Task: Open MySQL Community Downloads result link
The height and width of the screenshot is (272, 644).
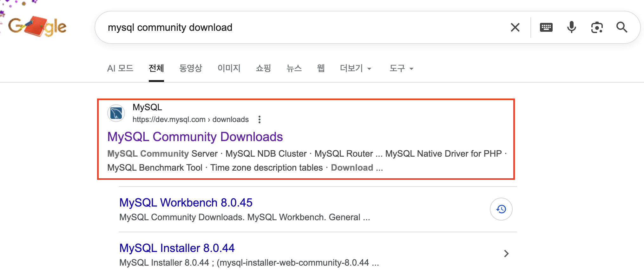Action: pyautogui.click(x=195, y=137)
